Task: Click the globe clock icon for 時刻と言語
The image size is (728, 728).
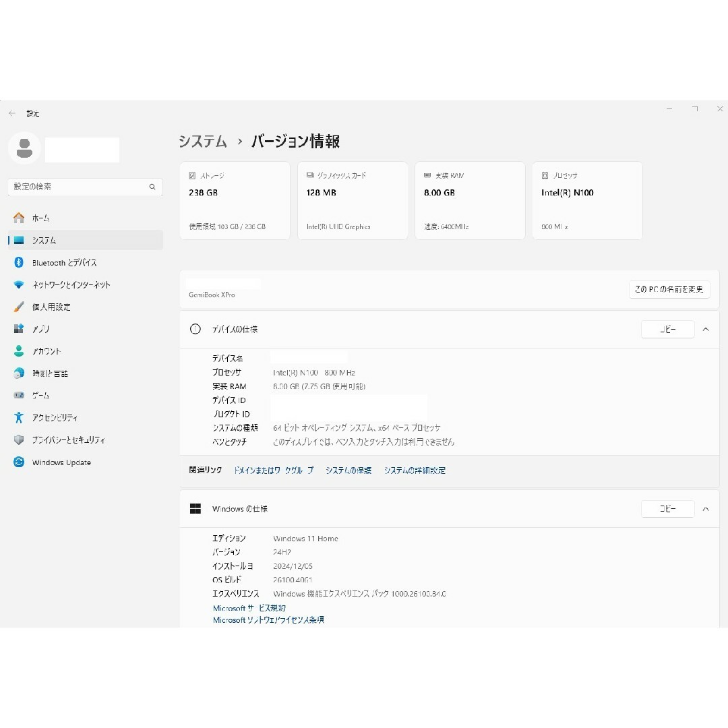Action: 19,373
